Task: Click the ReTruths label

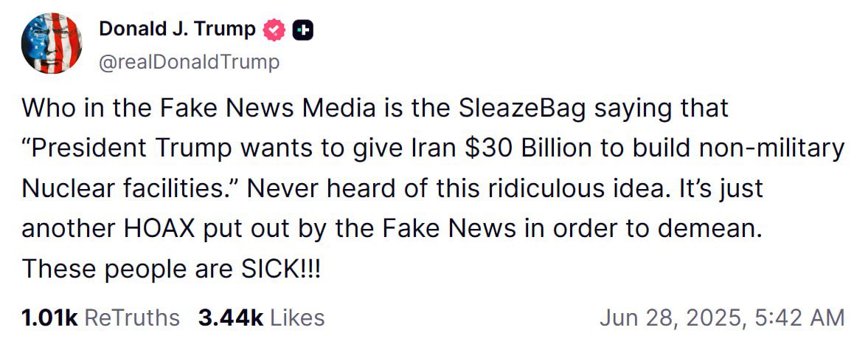Action: (132, 318)
